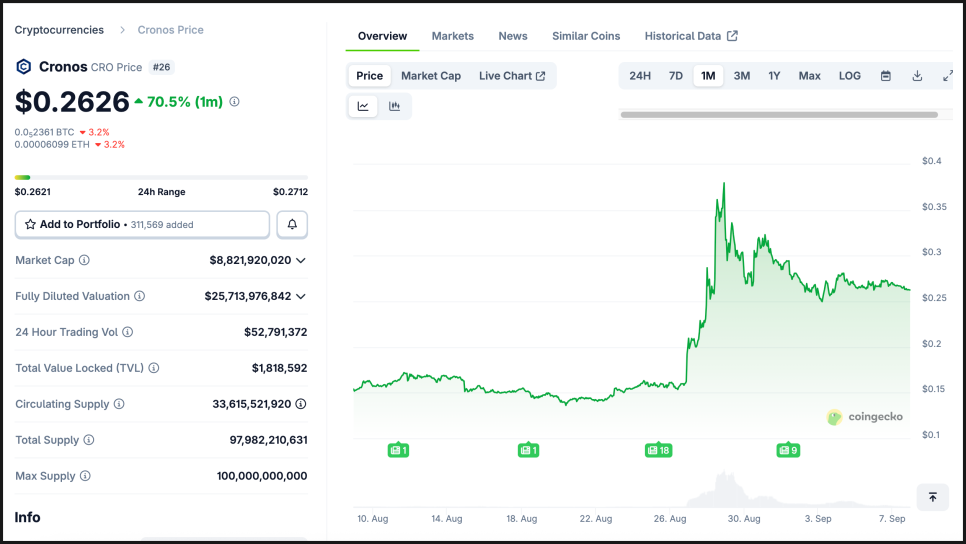Expand chart to fullscreen
Viewport: 966px width, 544px height.
pos(948,76)
